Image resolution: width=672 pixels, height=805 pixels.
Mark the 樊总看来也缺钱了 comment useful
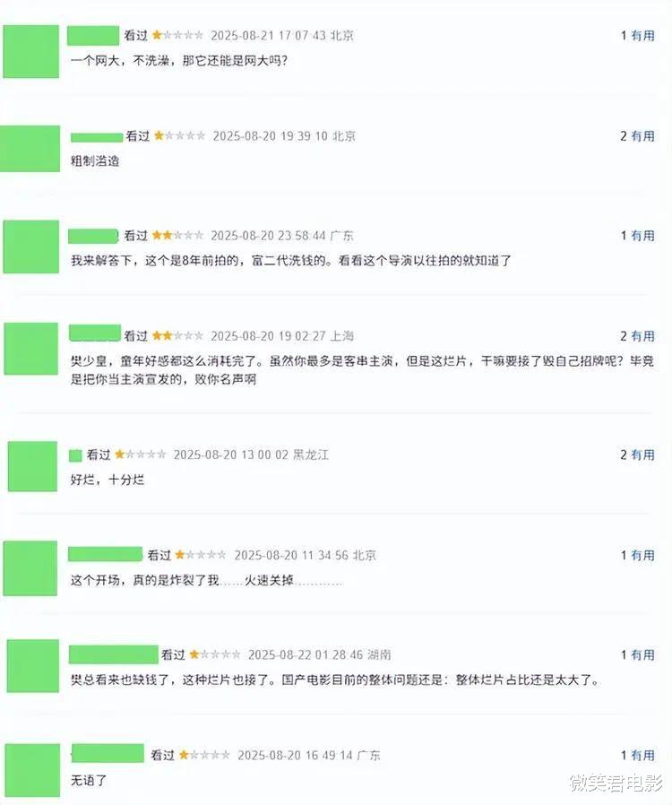(x=642, y=655)
